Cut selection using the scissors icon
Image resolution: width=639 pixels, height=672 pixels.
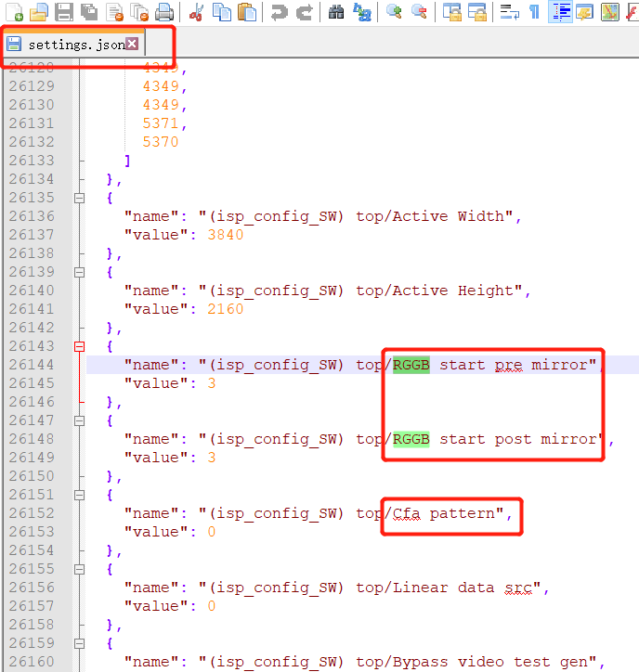click(x=196, y=12)
